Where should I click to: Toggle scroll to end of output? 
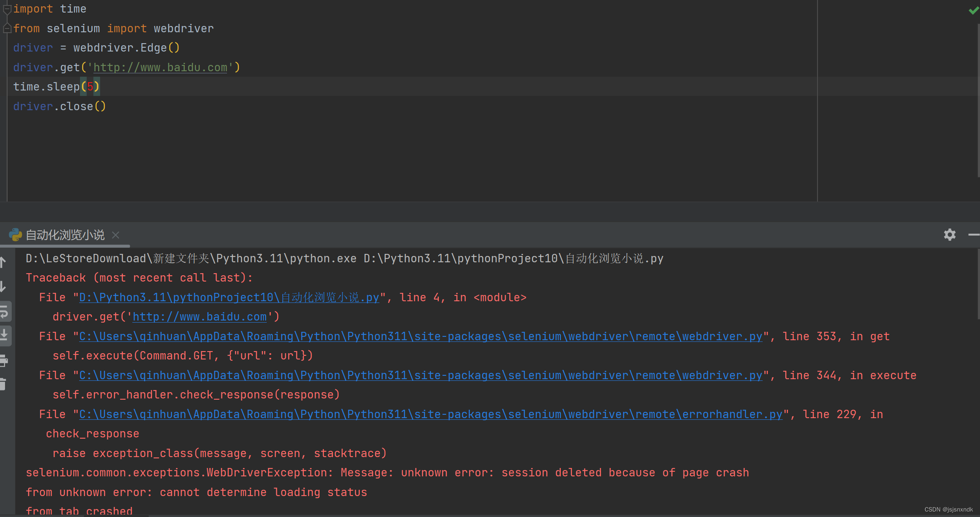point(4,335)
